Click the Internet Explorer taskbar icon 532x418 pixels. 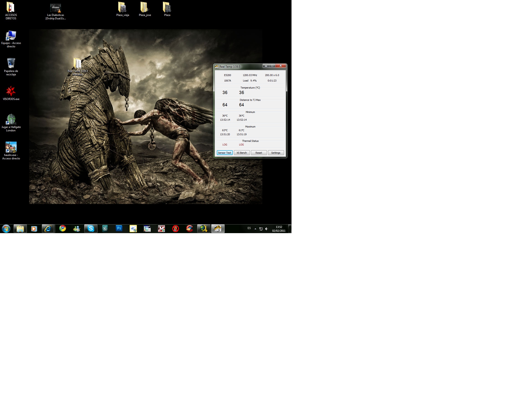pyautogui.click(x=48, y=229)
